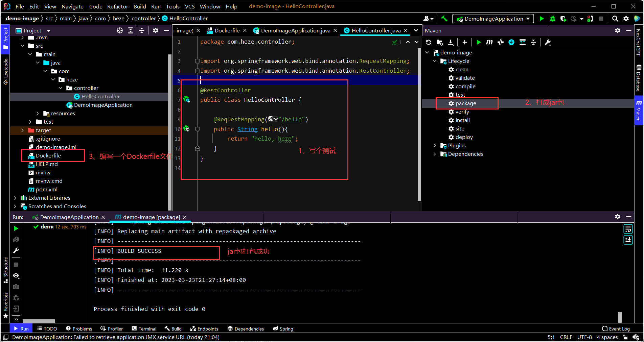Run the selected Maven build
The height and width of the screenshot is (342, 644).
pos(479,42)
